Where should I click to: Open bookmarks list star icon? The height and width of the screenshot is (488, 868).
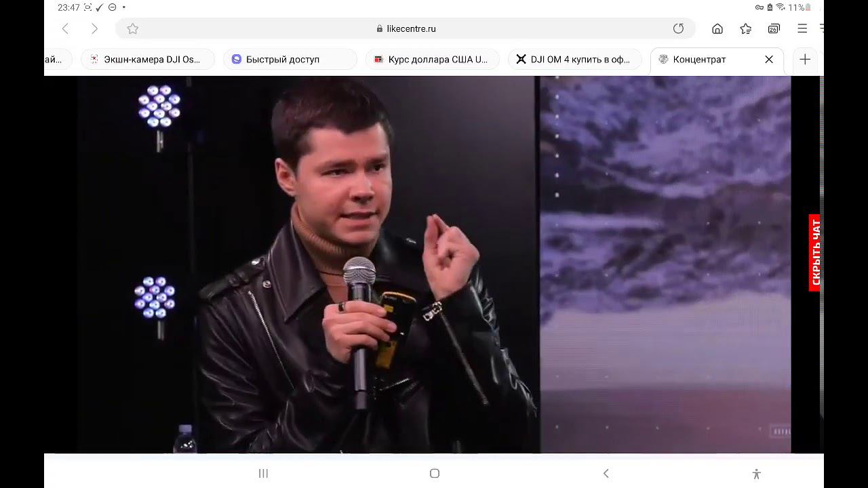(746, 28)
